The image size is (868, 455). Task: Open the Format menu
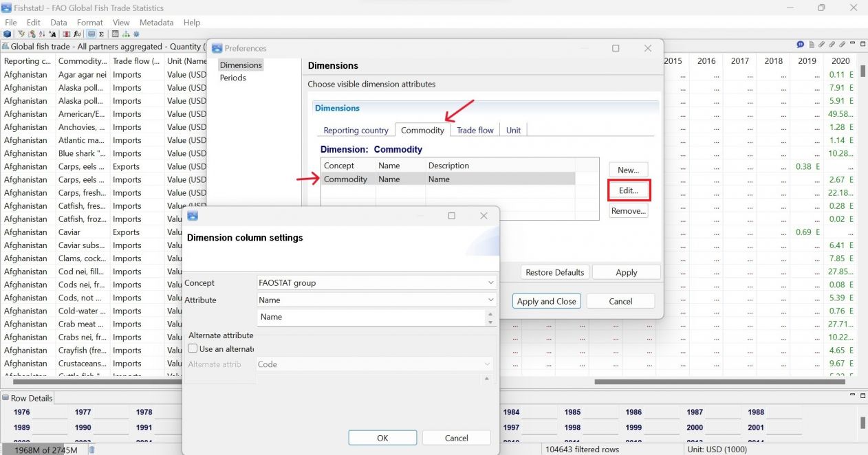point(90,22)
